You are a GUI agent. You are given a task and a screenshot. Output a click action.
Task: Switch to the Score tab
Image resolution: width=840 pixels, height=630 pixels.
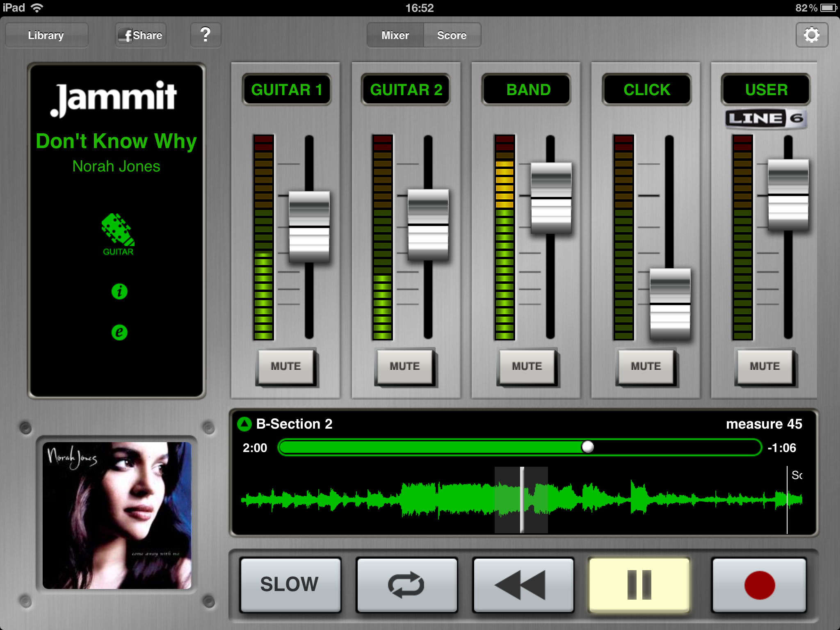[452, 35]
